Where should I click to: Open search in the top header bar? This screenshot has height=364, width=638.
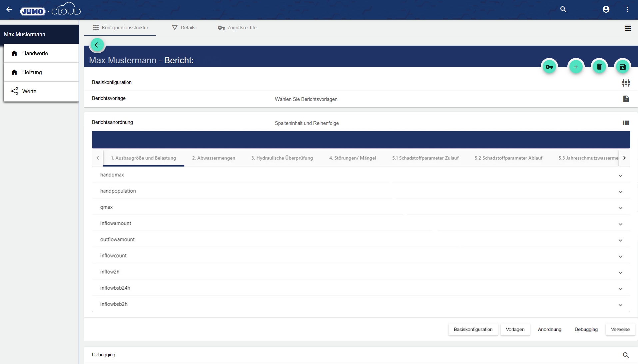coord(563,9)
